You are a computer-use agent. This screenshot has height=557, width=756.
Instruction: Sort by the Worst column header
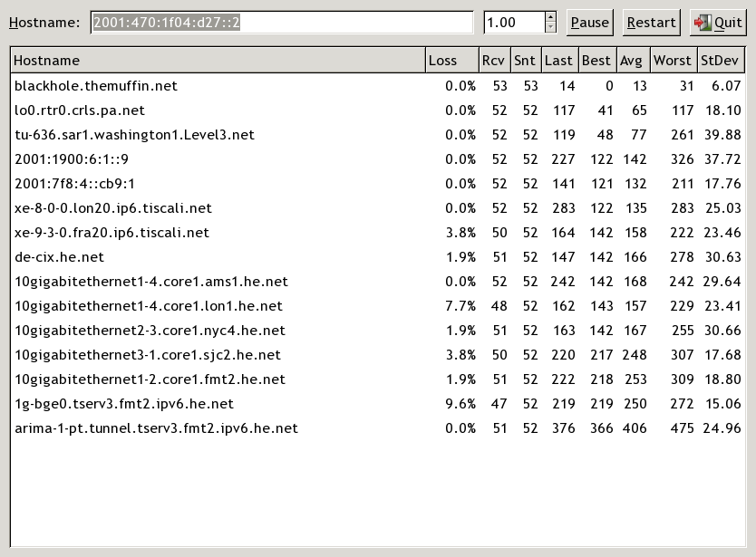[x=674, y=61]
